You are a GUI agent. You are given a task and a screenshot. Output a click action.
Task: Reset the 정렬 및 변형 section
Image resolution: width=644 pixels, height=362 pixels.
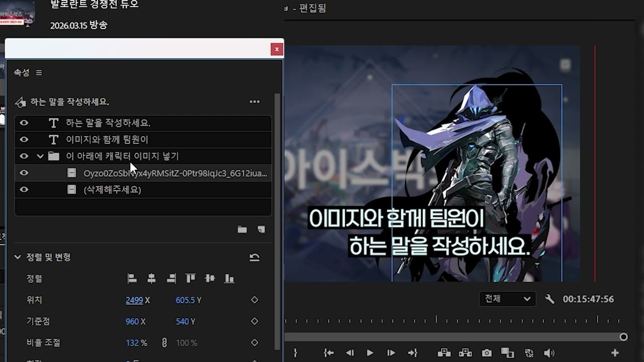[255, 257]
